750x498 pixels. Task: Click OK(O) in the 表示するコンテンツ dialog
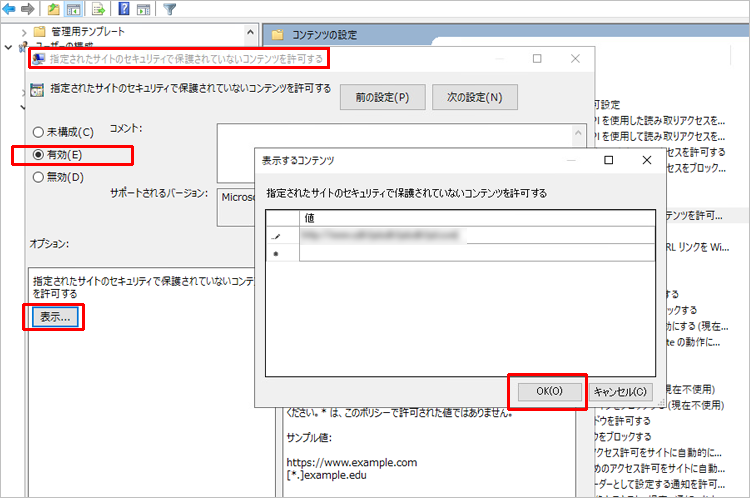coord(549,392)
